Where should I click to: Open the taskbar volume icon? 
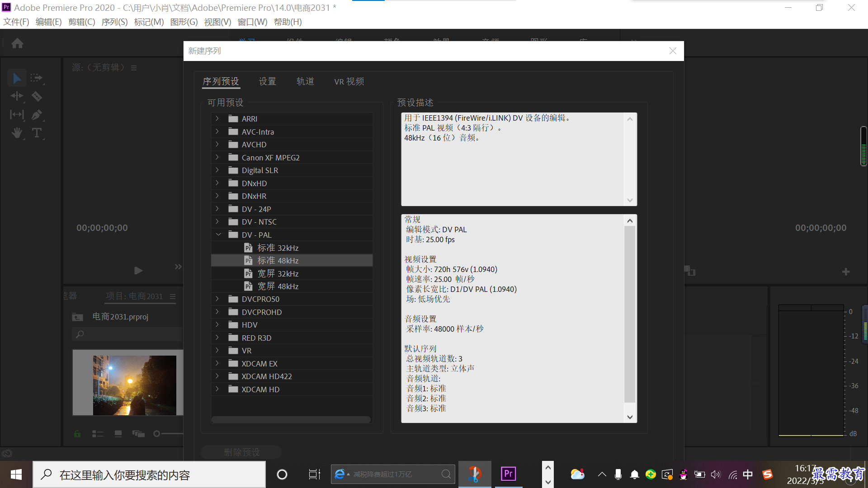pos(715,474)
